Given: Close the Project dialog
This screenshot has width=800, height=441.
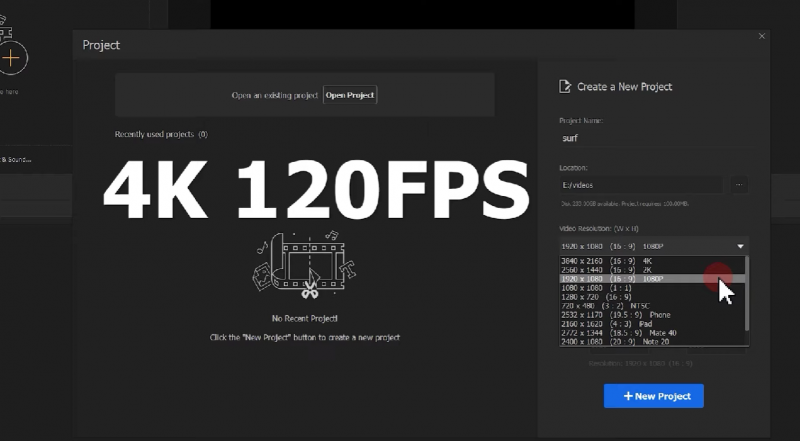Looking at the screenshot, I should (x=762, y=36).
